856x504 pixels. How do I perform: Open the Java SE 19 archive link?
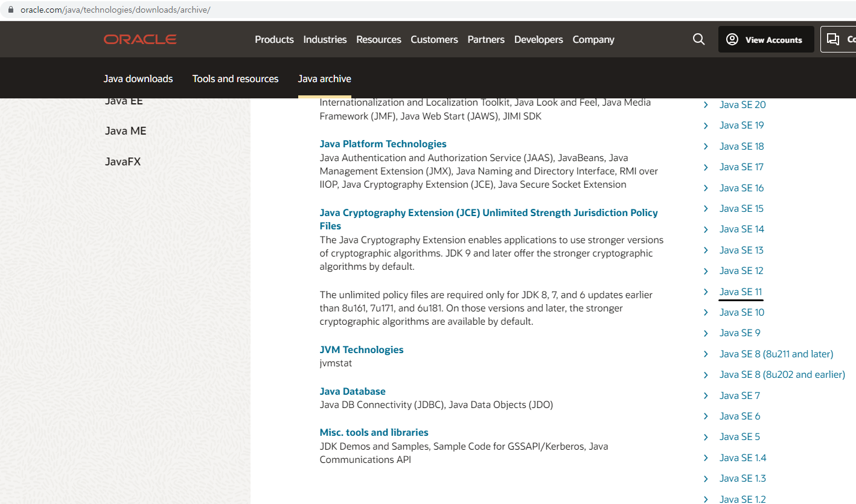741,125
